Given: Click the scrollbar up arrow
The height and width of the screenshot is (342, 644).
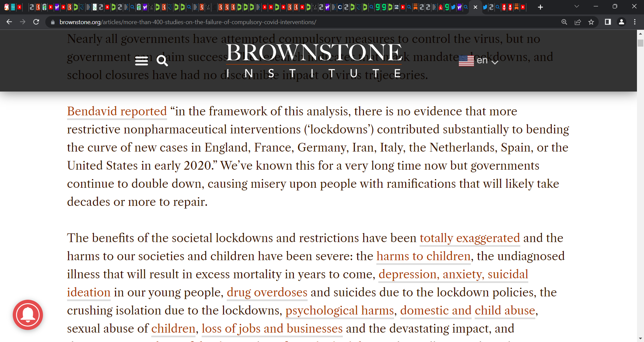Looking at the screenshot, I should pyautogui.click(x=640, y=34).
